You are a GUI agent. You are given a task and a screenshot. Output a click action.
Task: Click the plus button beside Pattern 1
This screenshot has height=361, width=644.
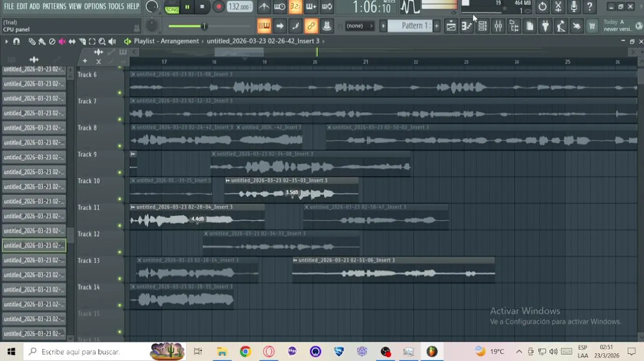436,26
